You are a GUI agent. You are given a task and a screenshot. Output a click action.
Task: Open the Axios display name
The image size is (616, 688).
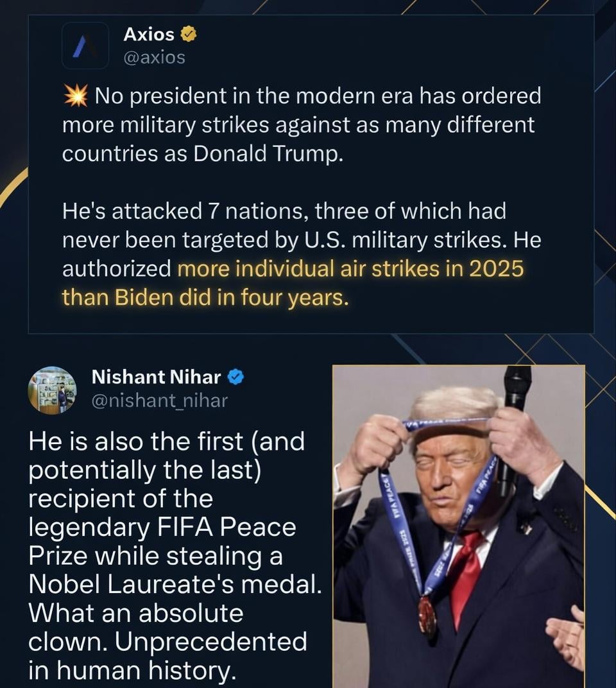(149, 34)
